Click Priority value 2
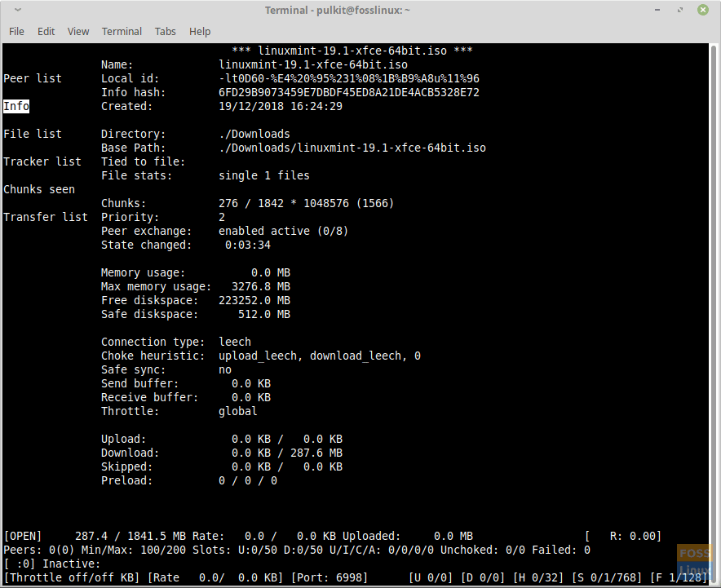 point(222,217)
